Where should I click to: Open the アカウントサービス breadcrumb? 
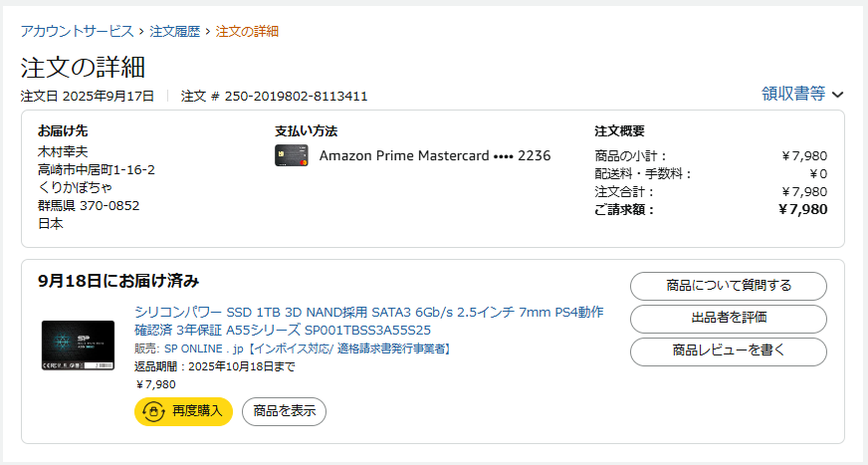click(79, 31)
